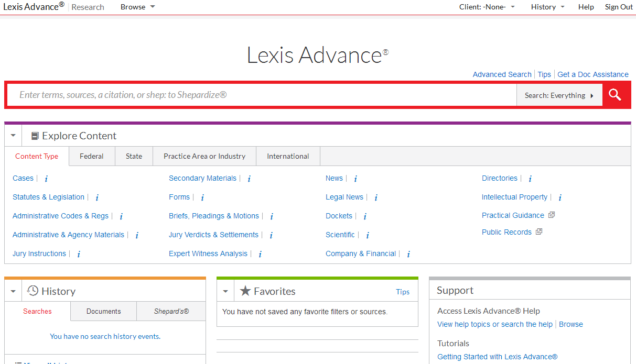
Task: Click 'You have no search history events.' text
Action: [105, 336]
